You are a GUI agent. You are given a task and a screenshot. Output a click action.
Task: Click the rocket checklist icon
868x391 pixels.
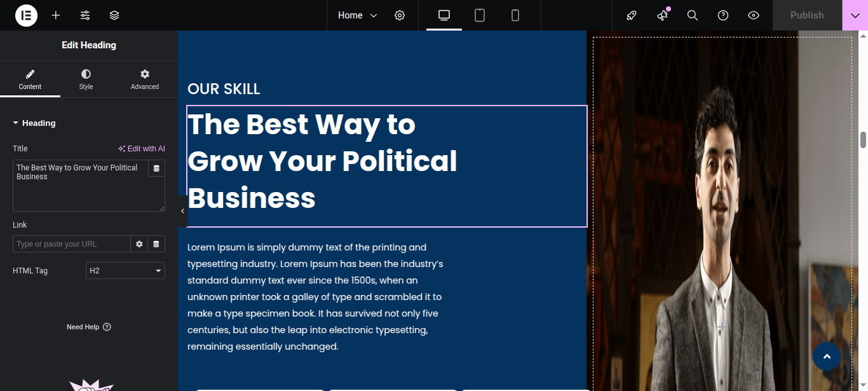coord(632,15)
